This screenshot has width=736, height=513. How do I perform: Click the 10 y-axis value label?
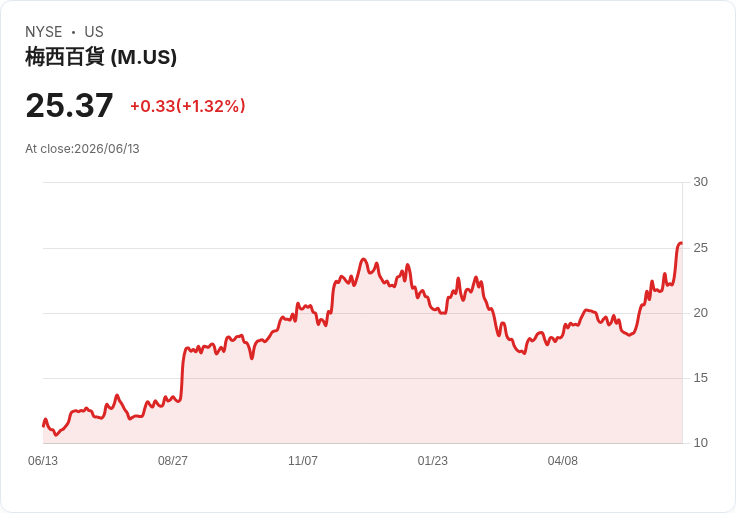click(700, 443)
